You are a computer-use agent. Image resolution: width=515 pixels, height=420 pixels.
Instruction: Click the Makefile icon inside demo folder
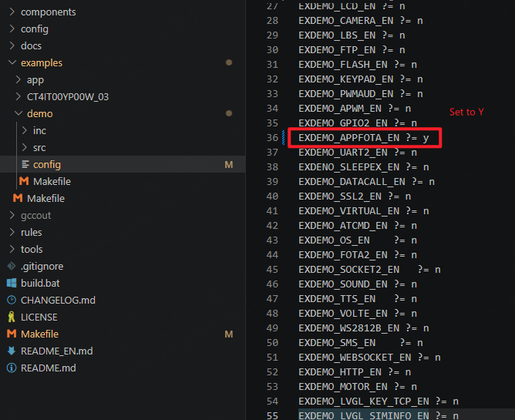pyautogui.click(x=24, y=181)
